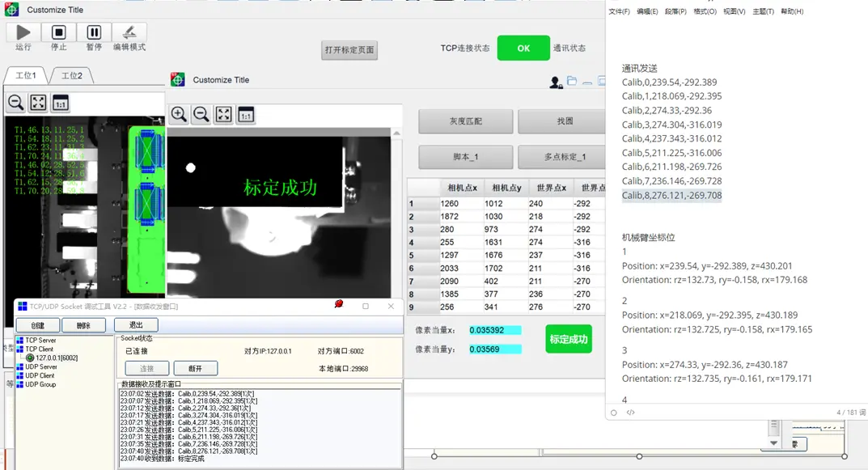868x470 pixels.
Task: Click 删除 in the Socket tool
Action: [83, 325]
